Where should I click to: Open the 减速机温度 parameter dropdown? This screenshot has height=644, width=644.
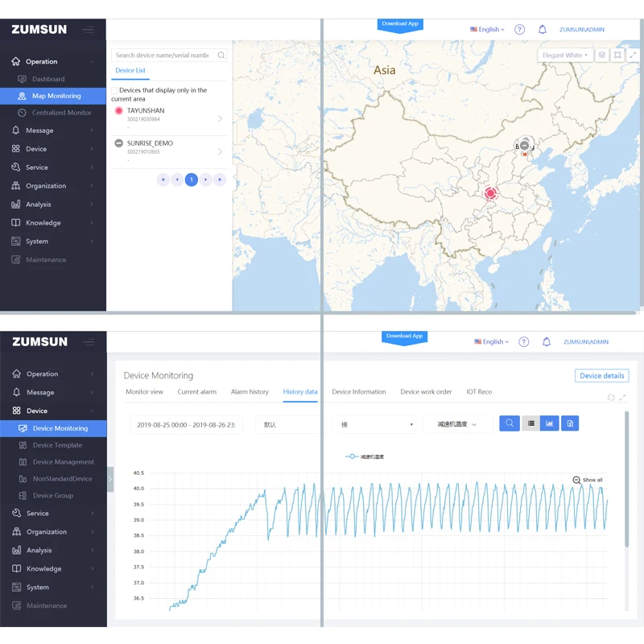pos(456,424)
